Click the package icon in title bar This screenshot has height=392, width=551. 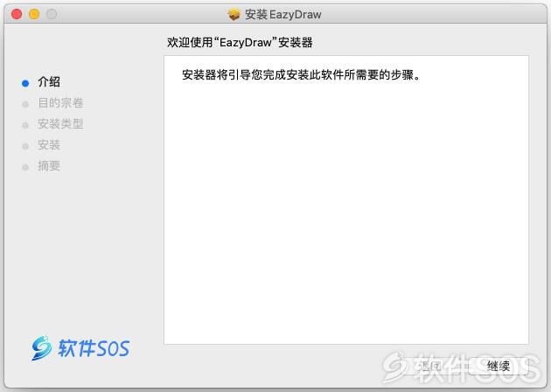(x=234, y=14)
